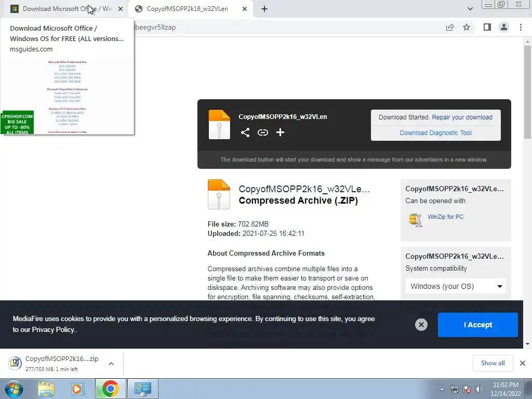The height and width of the screenshot is (399, 532).
Task: Open WinZip for PC icon
Action: 415,220
